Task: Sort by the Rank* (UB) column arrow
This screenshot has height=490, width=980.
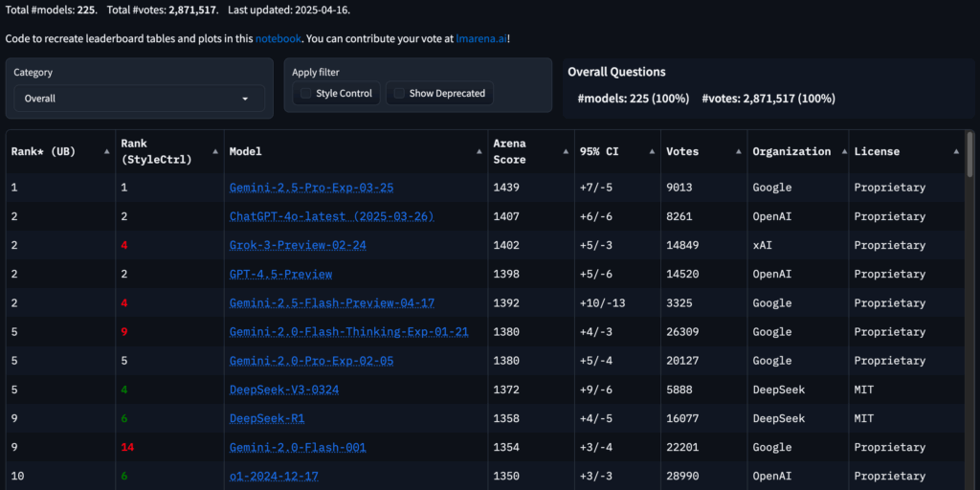Action: click(106, 152)
